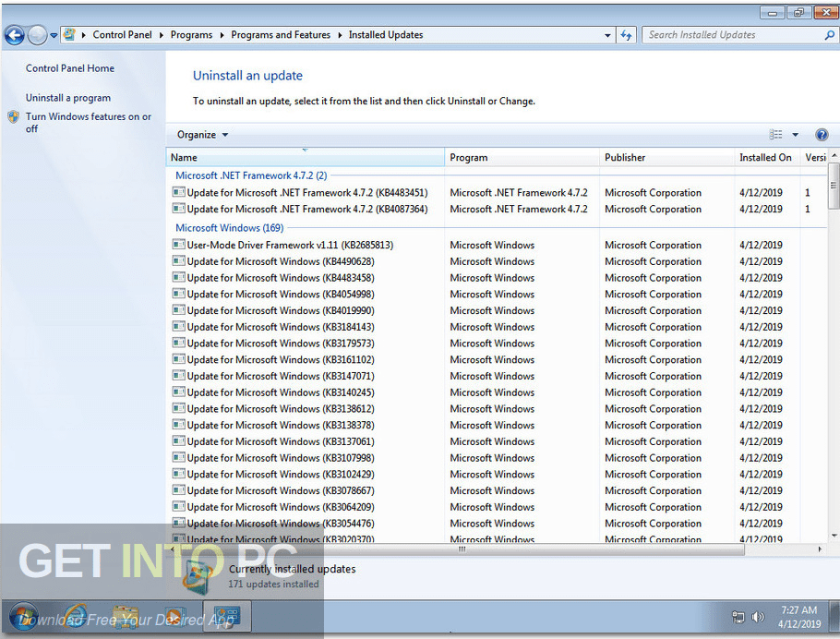Screen dimensions: 840x639
Task: Open Windows Explorer folder on taskbar
Action: coord(126,618)
